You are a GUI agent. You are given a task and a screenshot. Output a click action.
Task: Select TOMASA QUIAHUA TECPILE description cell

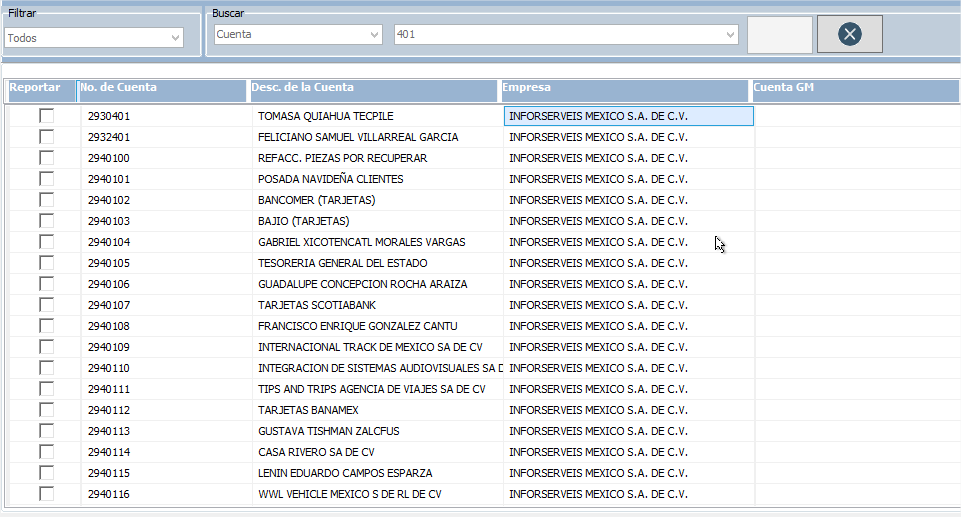pyautogui.click(x=377, y=116)
